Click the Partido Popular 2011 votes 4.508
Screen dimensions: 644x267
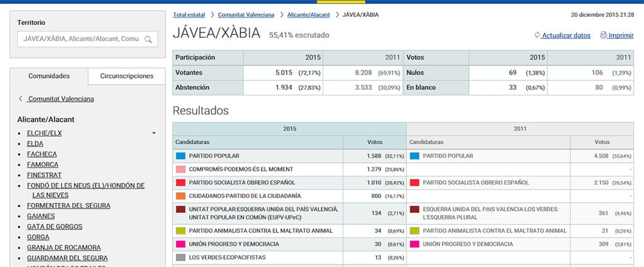tap(602, 156)
